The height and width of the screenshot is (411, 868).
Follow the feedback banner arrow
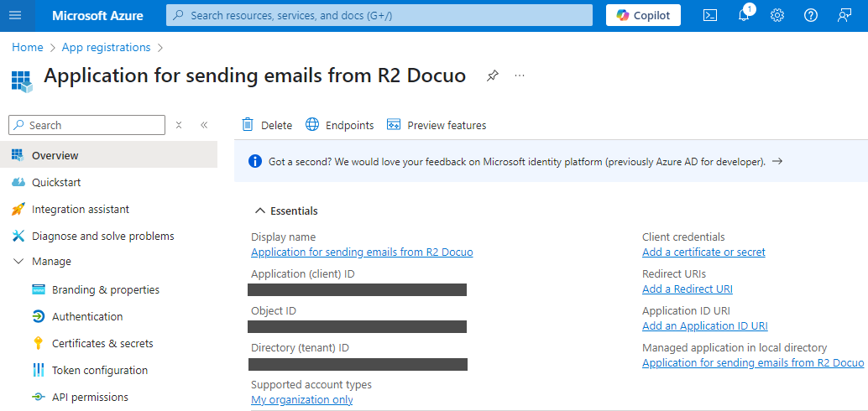(x=777, y=162)
